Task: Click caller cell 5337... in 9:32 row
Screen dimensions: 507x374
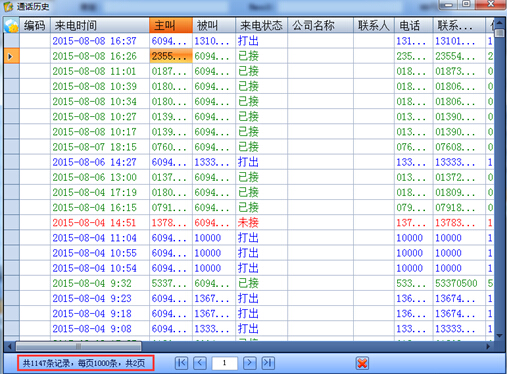Action: 171,283
